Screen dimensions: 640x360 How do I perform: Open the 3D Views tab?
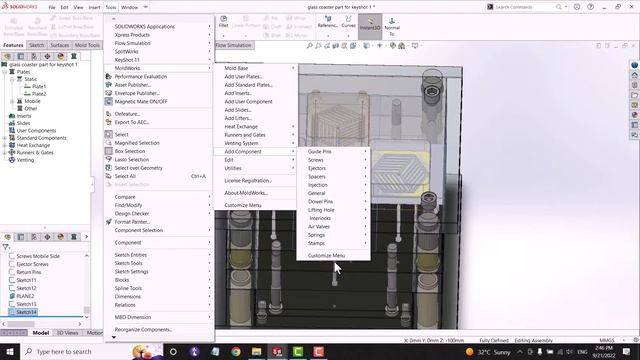67,333
